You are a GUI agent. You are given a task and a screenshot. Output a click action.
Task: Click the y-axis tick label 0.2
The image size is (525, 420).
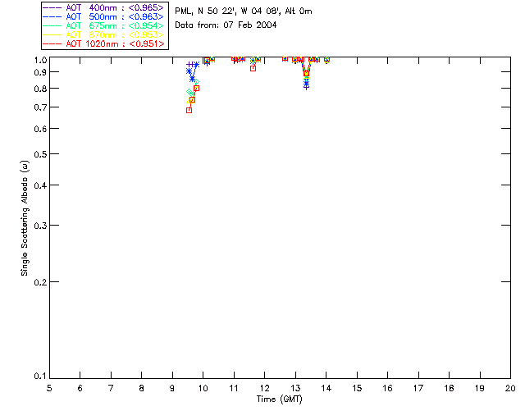(x=40, y=282)
